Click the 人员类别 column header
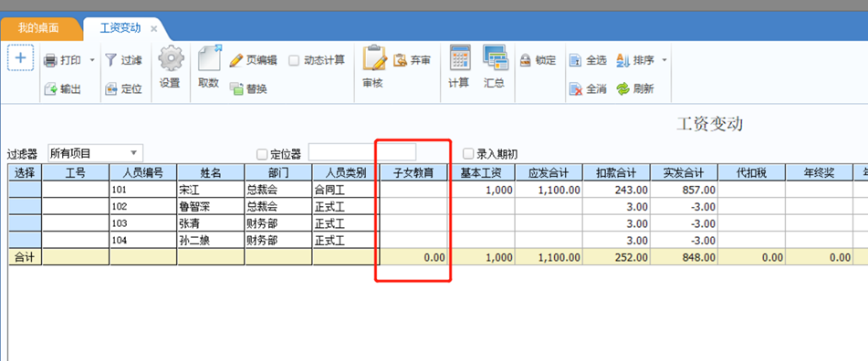This screenshot has height=361, width=868. [346, 173]
